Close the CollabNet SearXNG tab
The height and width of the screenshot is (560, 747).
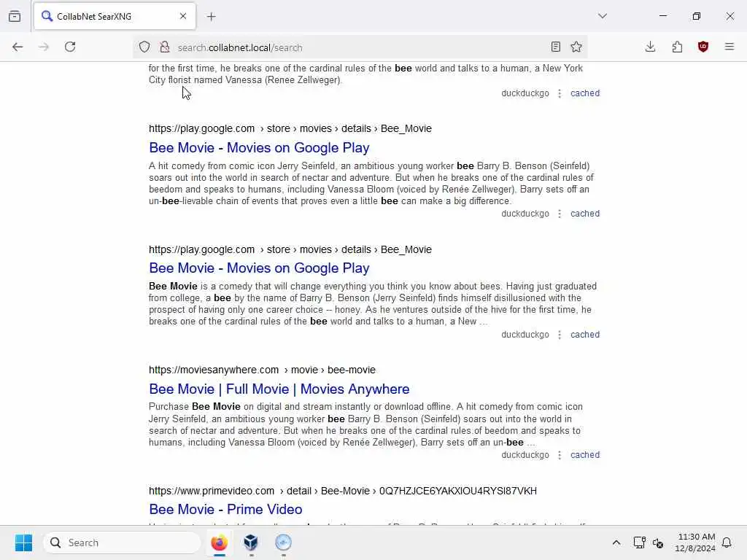click(x=183, y=16)
